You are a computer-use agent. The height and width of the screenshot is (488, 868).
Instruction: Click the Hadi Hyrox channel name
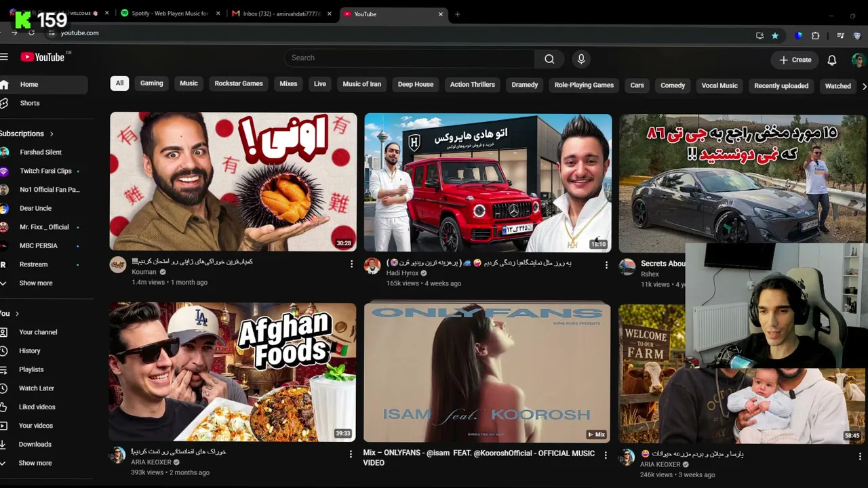[403, 273]
